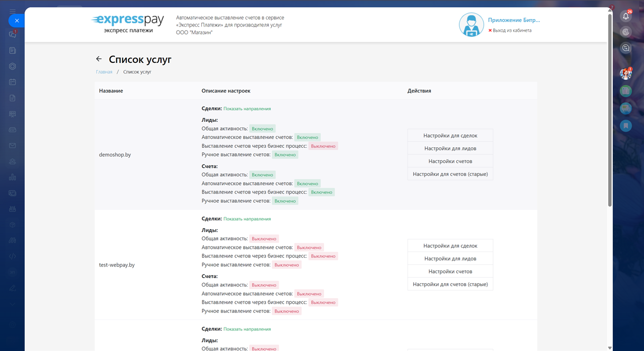Open Настройки для сделок for demoshop.by
Screen dimensions: 644x351
(450, 135)
